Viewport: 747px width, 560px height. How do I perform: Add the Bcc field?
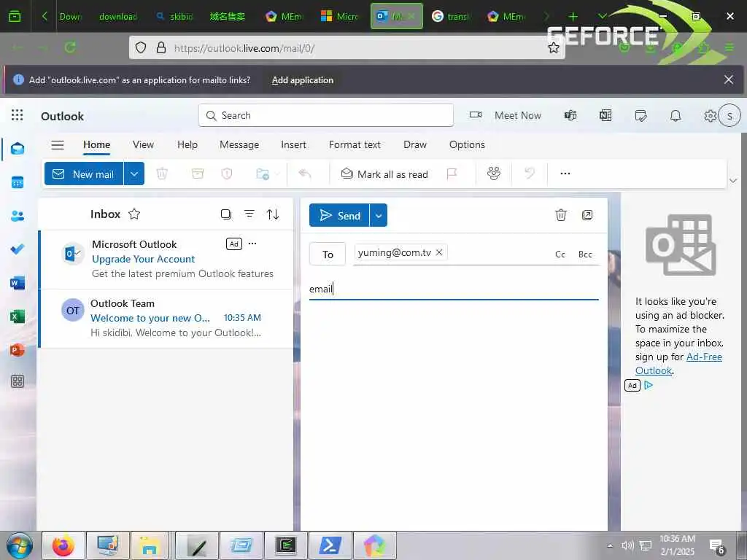[585, 254]
